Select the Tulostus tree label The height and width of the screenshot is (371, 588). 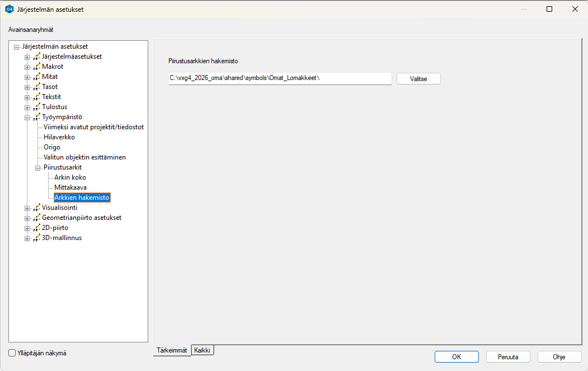click(54, 107)
